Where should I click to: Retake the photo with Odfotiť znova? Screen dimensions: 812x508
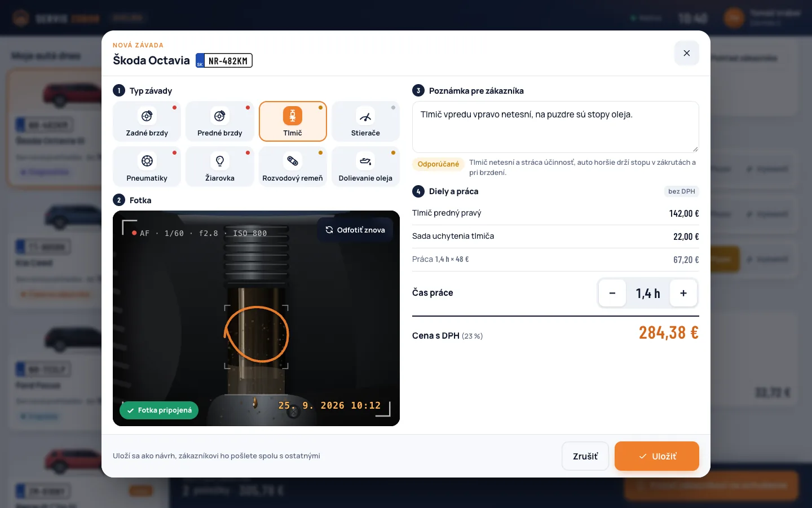click(x=355, y=230)
